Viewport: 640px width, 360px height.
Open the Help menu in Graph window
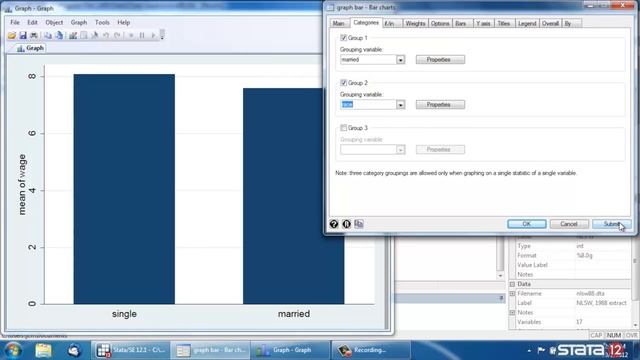[124, 22]
